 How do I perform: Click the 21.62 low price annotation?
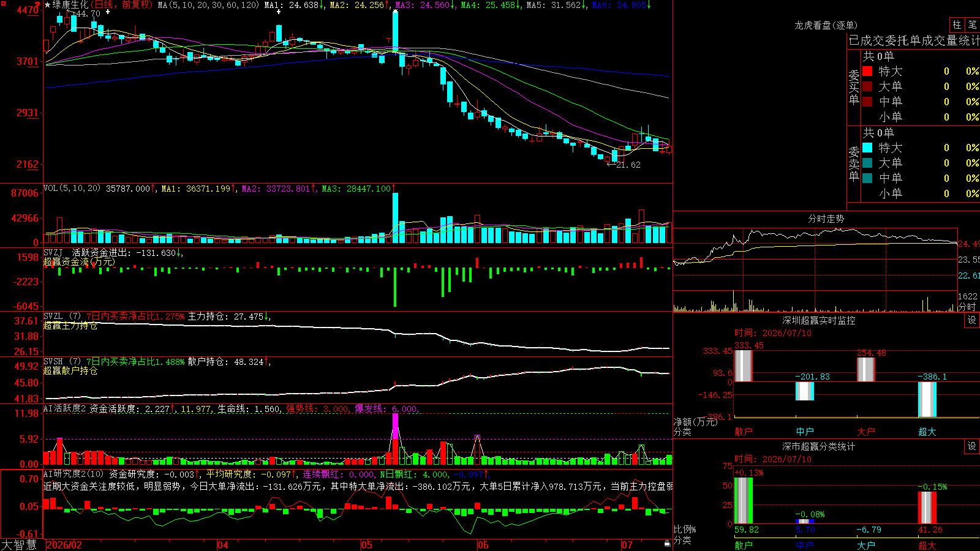628,165
